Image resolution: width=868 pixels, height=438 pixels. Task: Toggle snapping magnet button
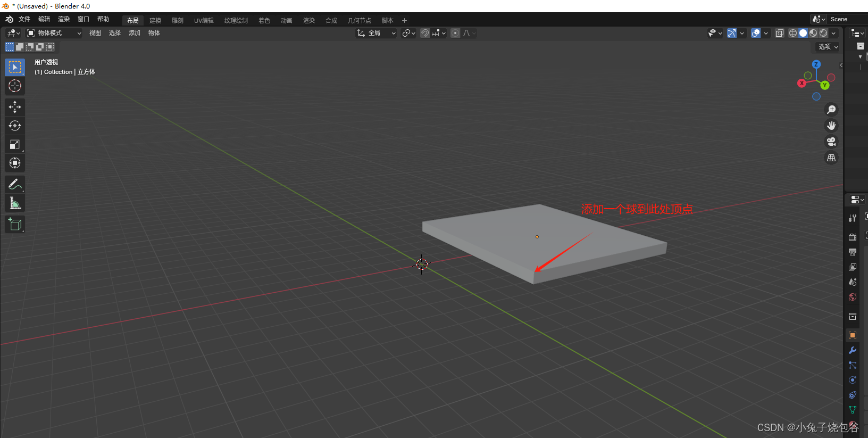425,33
